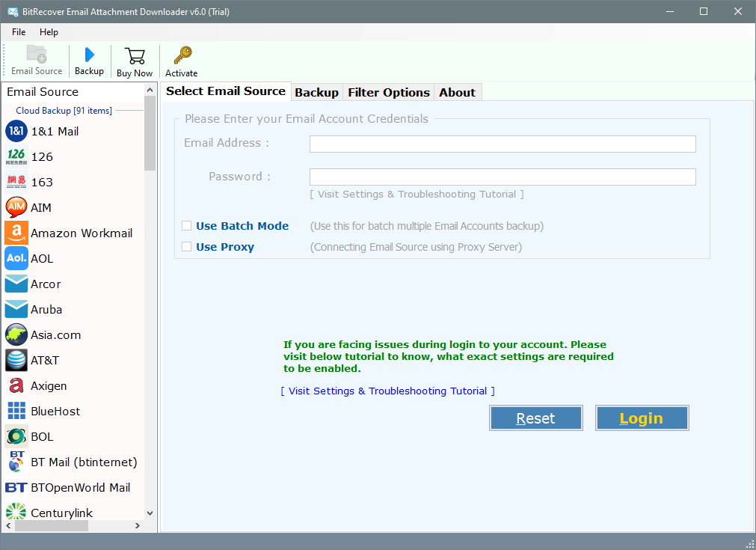Click the app icon in title bar

(x=13, y=11)
